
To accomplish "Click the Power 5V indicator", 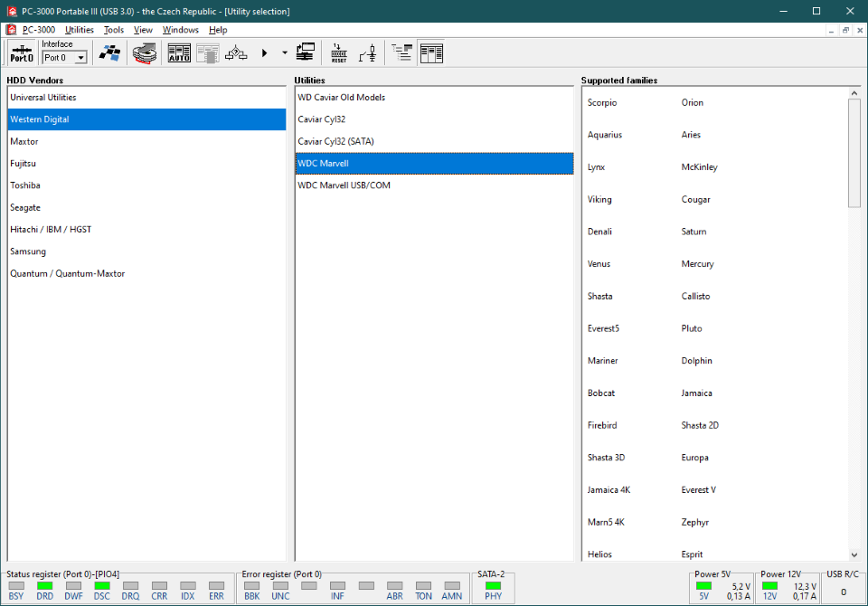I will tap(703, 586).
